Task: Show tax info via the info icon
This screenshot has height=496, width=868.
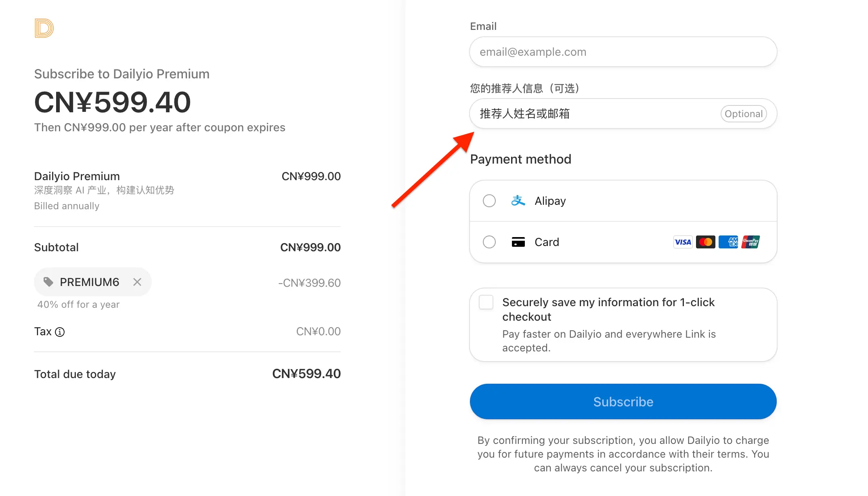Action: (60, 332)
